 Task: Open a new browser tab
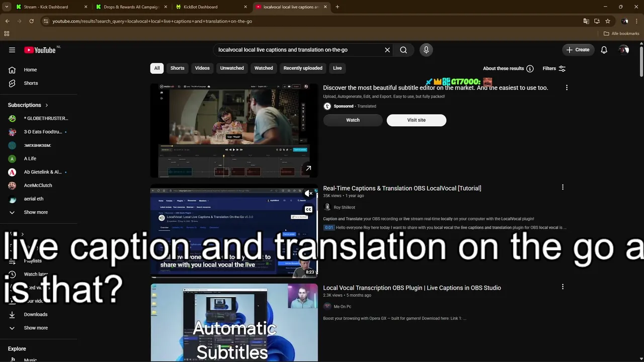pos(337,7)
